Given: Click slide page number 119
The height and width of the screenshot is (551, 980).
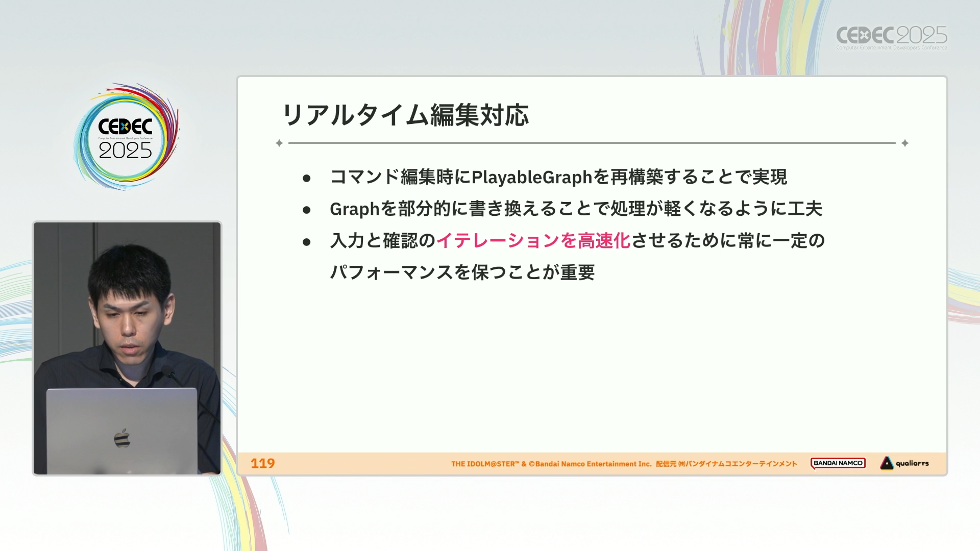Looking at the screenshot, I should 262,463.
